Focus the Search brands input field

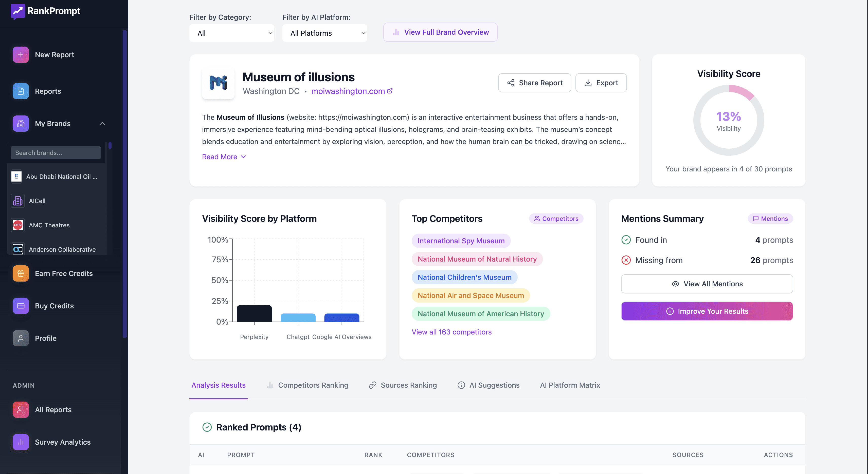pyautogui.click(x=56, y=153)
